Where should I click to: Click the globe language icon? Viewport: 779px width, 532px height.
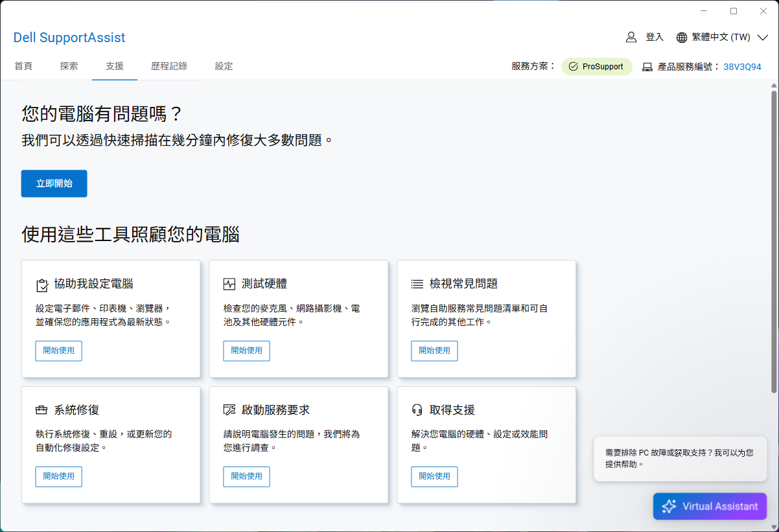682,38
